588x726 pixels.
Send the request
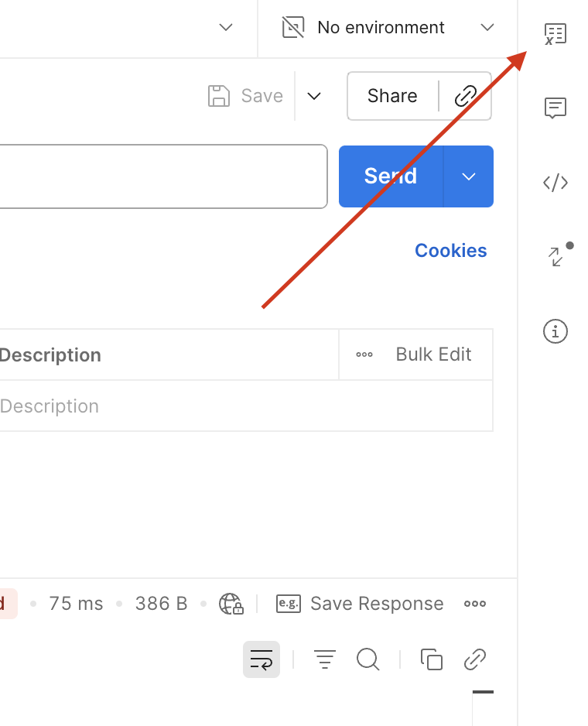pyautogui.click(x=391, y=176)
